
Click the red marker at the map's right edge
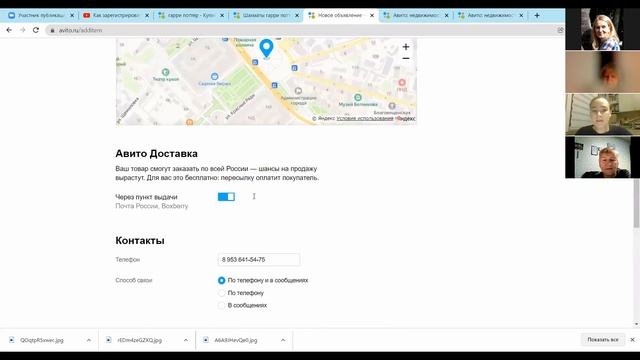[x=402, y=82]
